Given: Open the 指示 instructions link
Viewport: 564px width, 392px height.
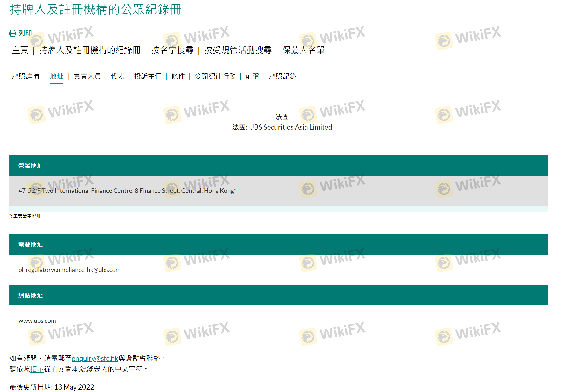Looking at the screenshot, I should click(37, 369).
